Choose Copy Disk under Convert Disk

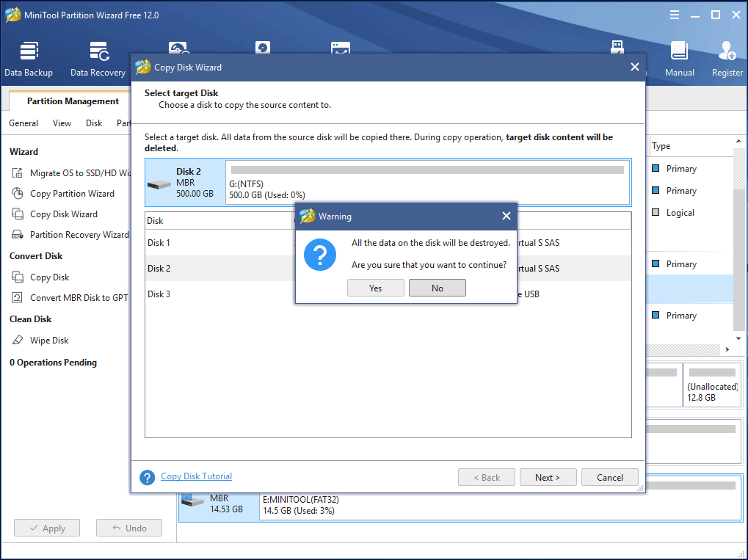[40, 277]
